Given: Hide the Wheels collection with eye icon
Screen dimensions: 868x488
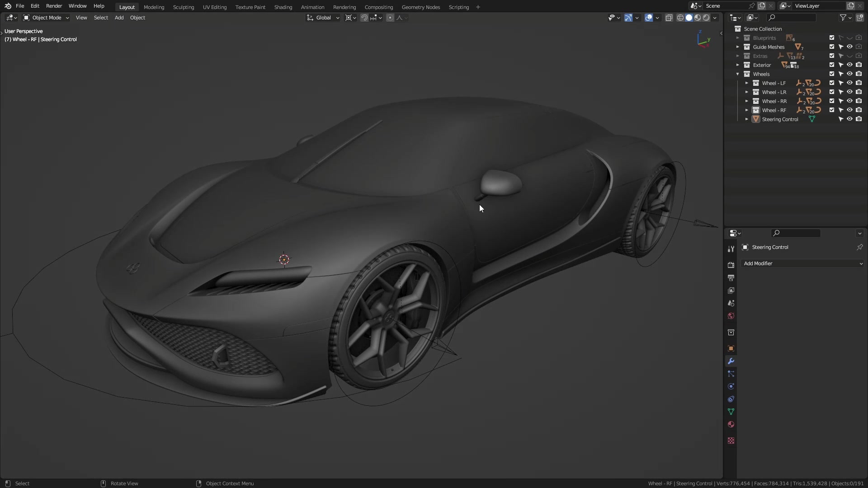Looking at the screenshot, I should (849, 74).
